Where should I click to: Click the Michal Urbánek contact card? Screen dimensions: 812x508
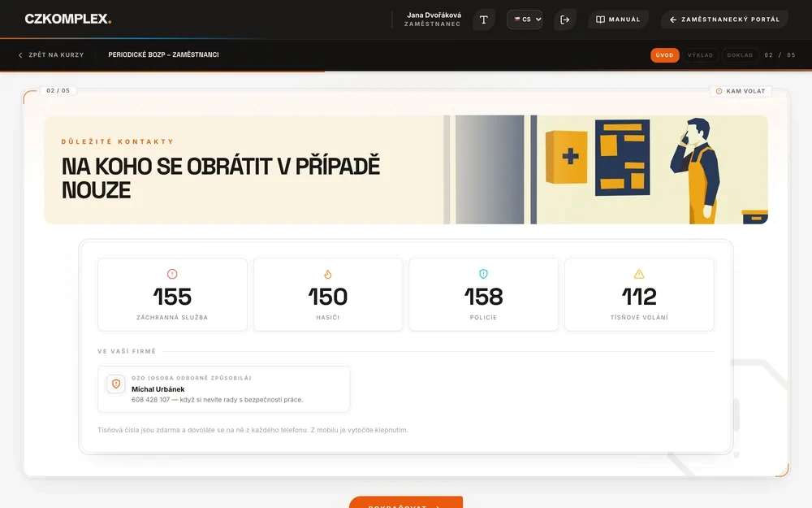coord(224,389)
